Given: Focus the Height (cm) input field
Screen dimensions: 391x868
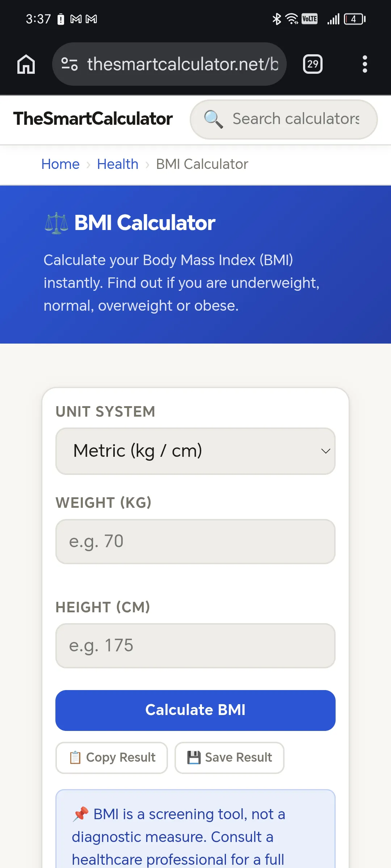Looking at the screenshot, I should (195, 646).
